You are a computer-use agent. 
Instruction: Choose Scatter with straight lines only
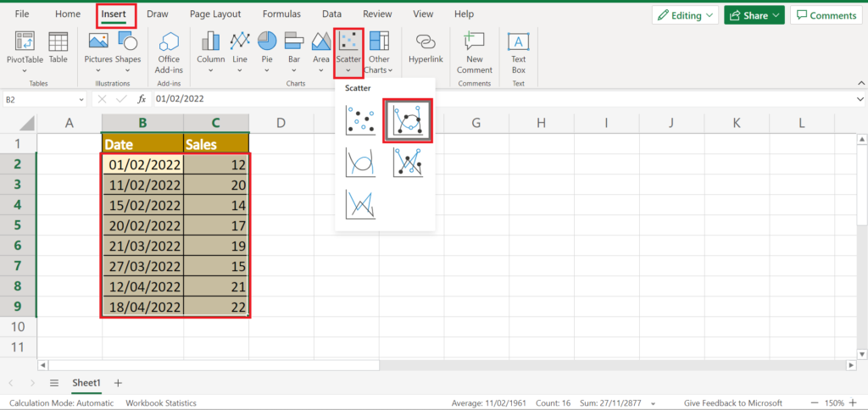(x=360, y=204)
